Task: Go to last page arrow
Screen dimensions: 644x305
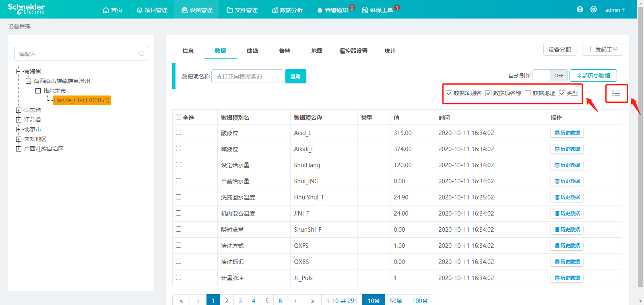Action: click(x=312, y=301)
